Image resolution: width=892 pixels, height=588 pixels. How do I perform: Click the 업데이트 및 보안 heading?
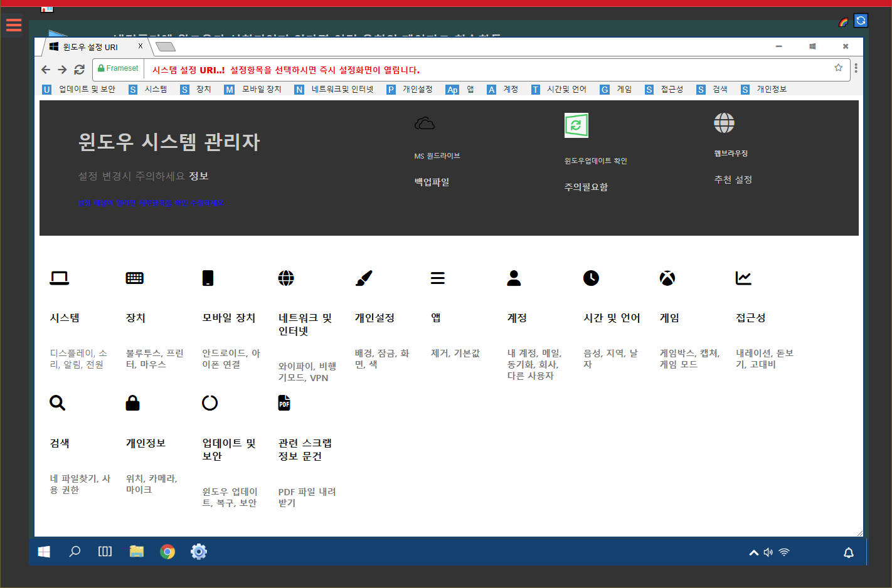229,449
